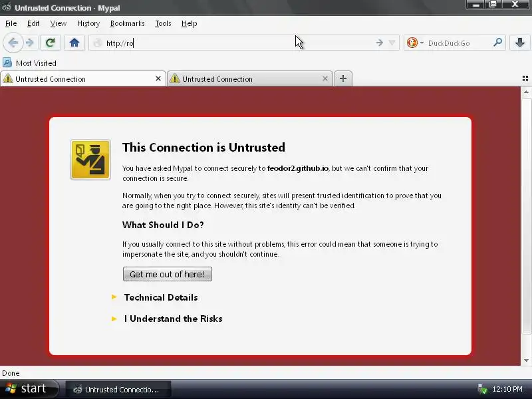Click the Mypal icon in title bar

pos(7,7)
